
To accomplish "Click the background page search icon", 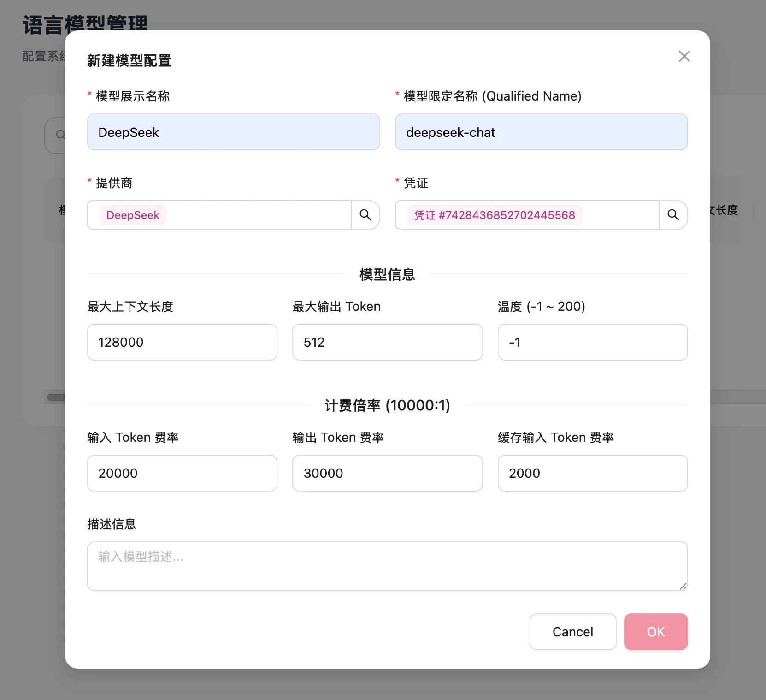I will click(x=59, y=135).
